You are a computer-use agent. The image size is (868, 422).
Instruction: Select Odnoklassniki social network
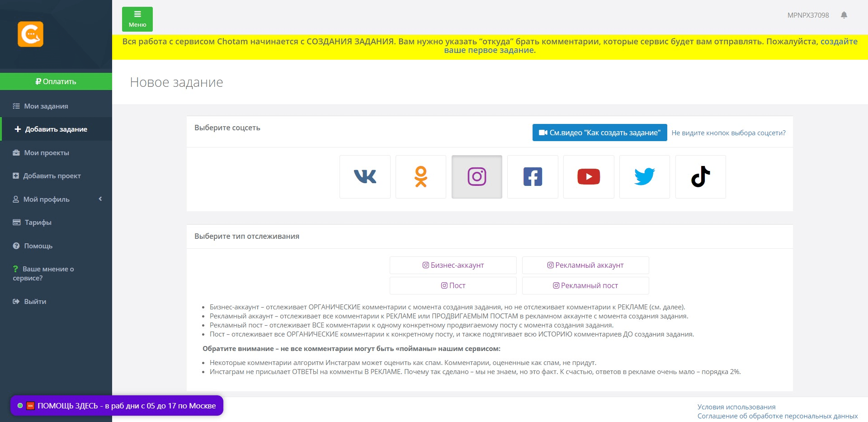[x=421, y=177]
